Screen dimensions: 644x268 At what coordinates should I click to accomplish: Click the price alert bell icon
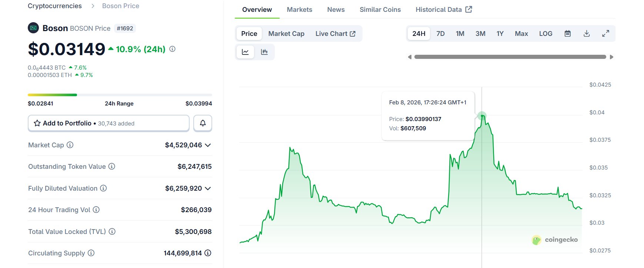point(203,123)
